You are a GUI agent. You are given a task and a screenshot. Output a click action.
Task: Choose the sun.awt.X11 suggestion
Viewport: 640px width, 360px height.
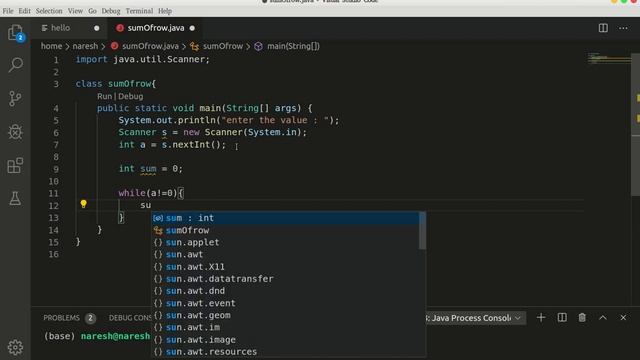286,267
